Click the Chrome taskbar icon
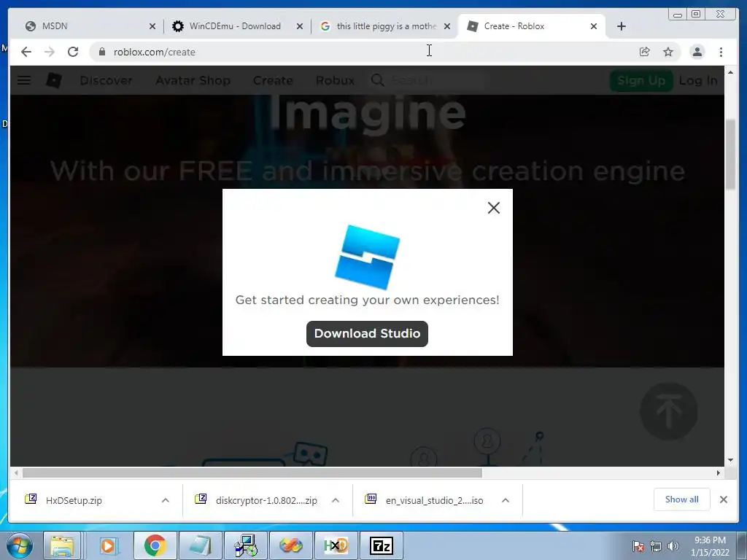Image resolution: width=747 pixels, height=560 pixels. 155,545
